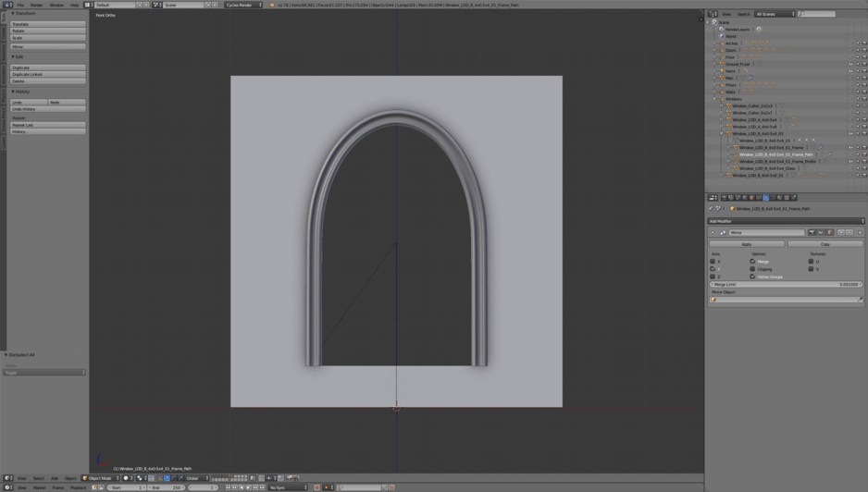Open the Help menu
The width and height of the screenshot is (868, 492).
(x=74, y=5)
